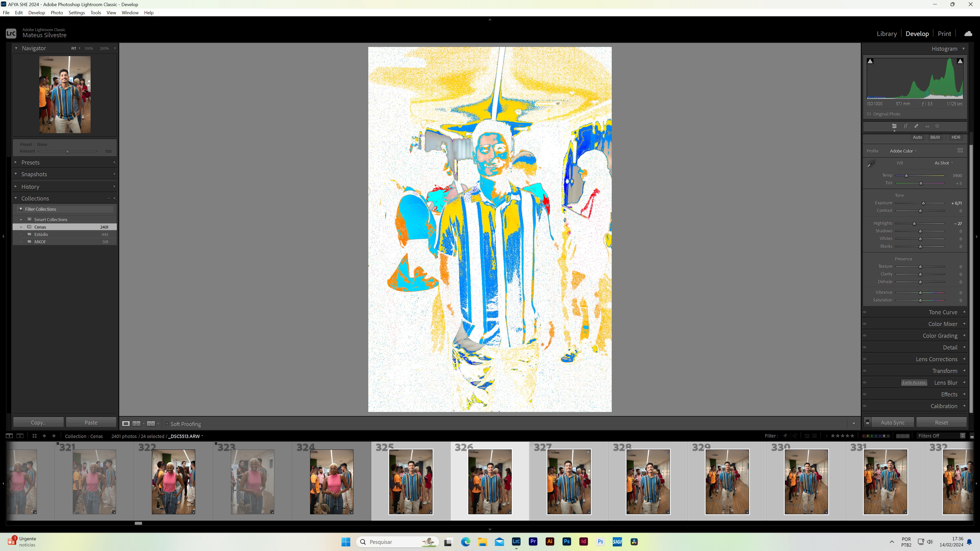The height and width of the screenshot is (551, 980).
Task: Switch to Before/After comparison view
Action: pos(151,423)
